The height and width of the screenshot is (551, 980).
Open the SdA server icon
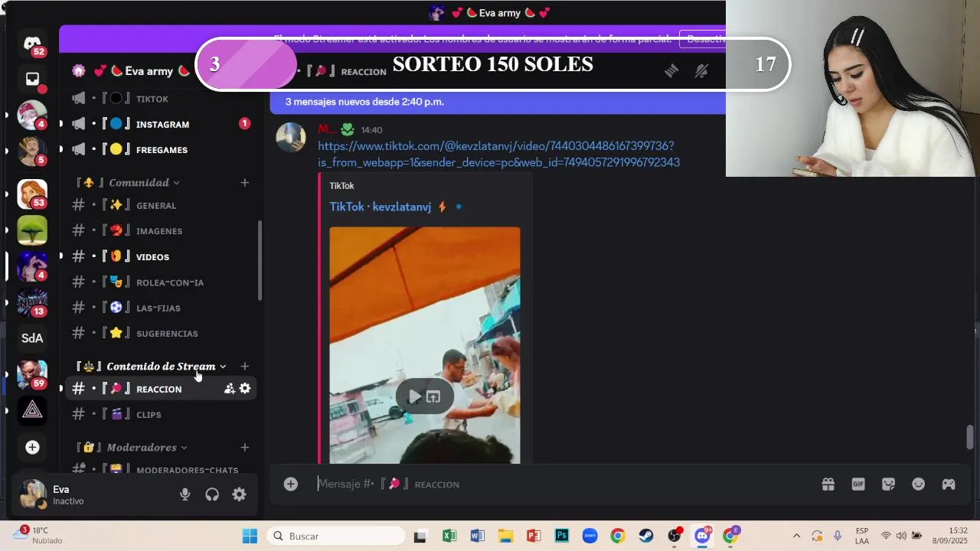pyautogui.click(x=32, y=338)
